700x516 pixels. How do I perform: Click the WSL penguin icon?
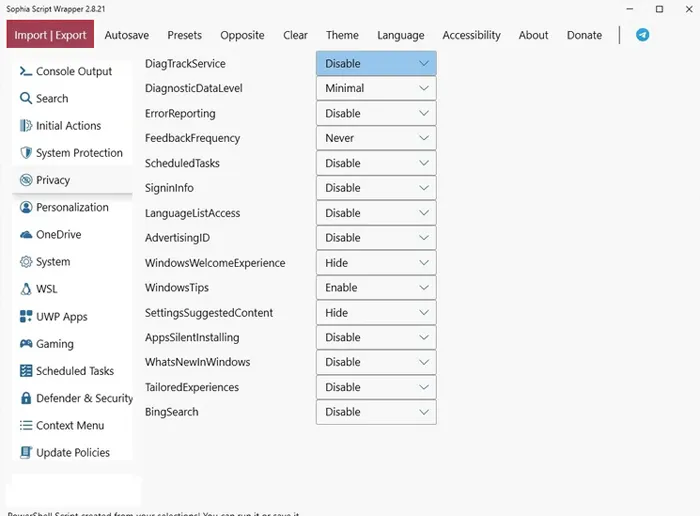point(25,289)
